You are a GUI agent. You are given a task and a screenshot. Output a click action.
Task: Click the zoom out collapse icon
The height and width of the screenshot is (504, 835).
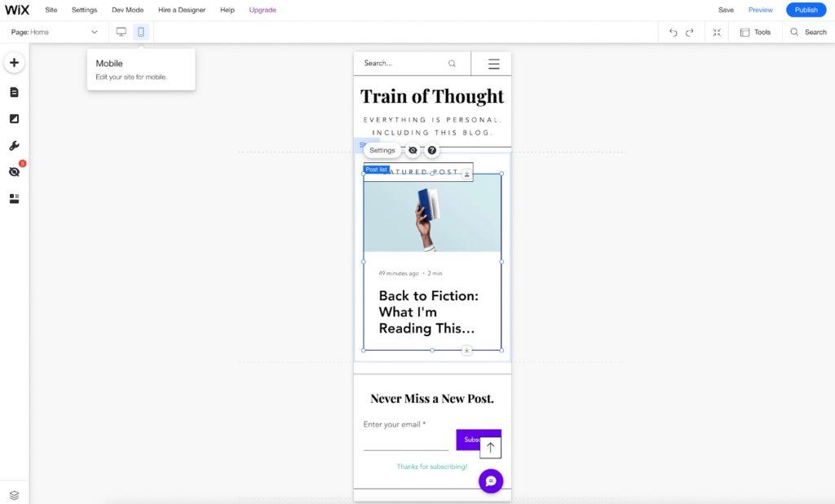[717, 32]
